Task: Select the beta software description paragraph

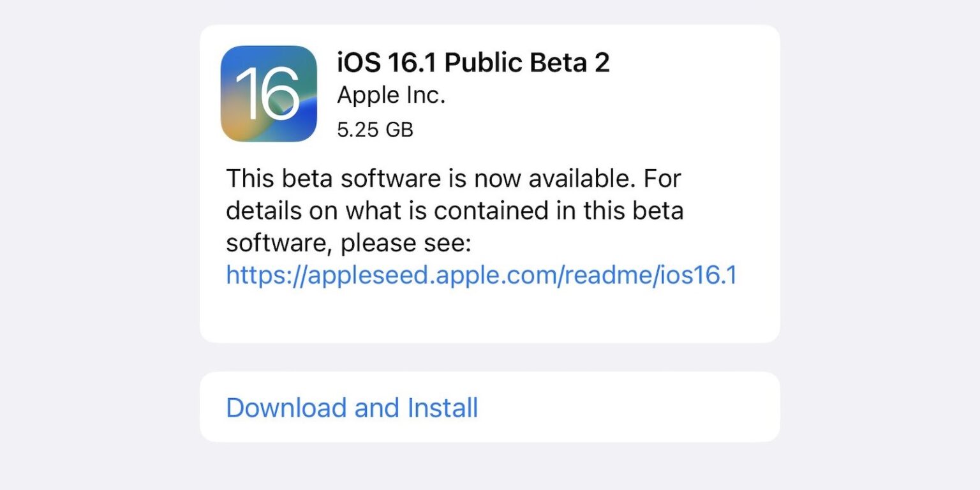Action: pos(454,211)
